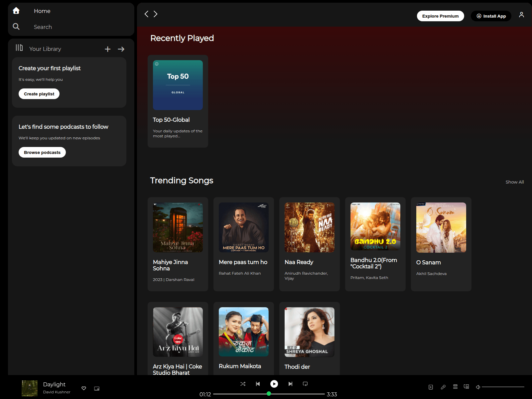Click the total duration 3:33
The height and width of the screenshot is (399, 532).
(x=332, y=394)
